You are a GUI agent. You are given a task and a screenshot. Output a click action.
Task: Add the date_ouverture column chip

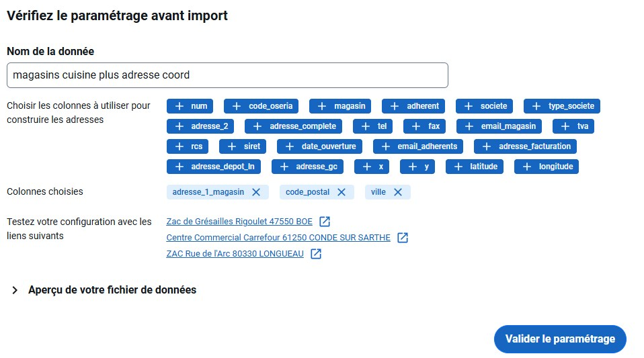tap(320, 146)
